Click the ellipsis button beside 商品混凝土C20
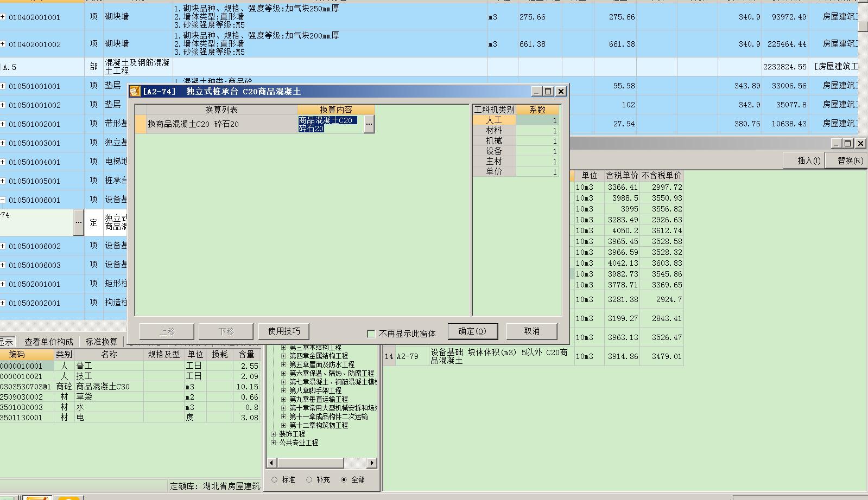Image resolution: width=868 pixels, height=500 pixels. click(369, 124)
